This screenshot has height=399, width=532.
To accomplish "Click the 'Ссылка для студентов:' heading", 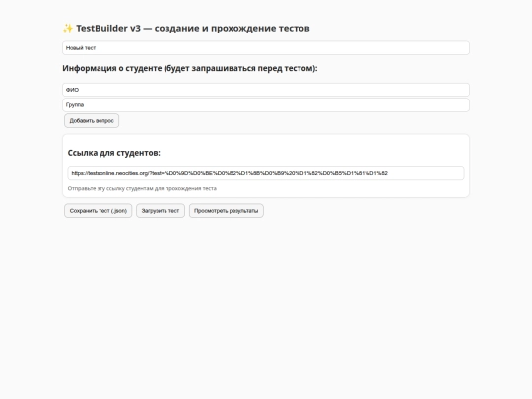I will coord(114,153).
